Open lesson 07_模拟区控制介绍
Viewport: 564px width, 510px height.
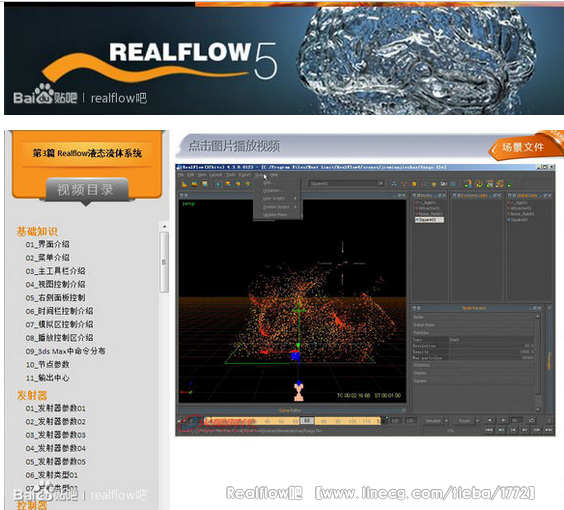coord(59,324)
